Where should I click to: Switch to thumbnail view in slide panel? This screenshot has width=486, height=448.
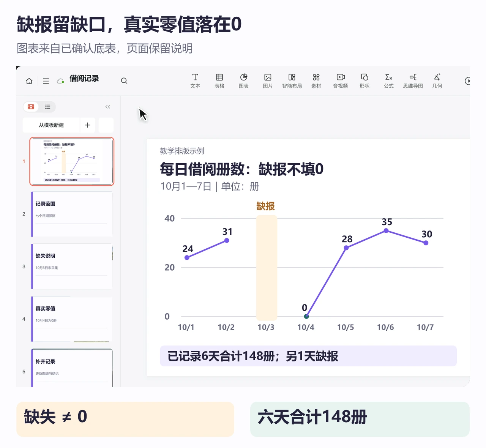[31, 107]
